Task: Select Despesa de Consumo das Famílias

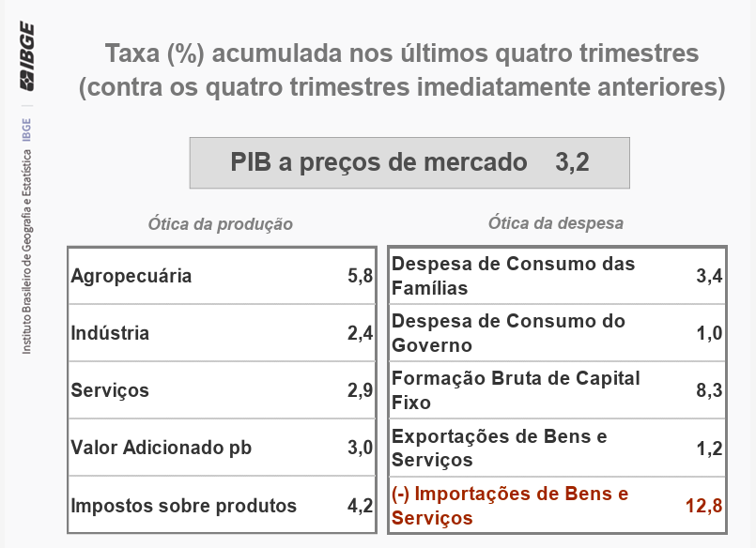Action: click(x=513, y=276)
